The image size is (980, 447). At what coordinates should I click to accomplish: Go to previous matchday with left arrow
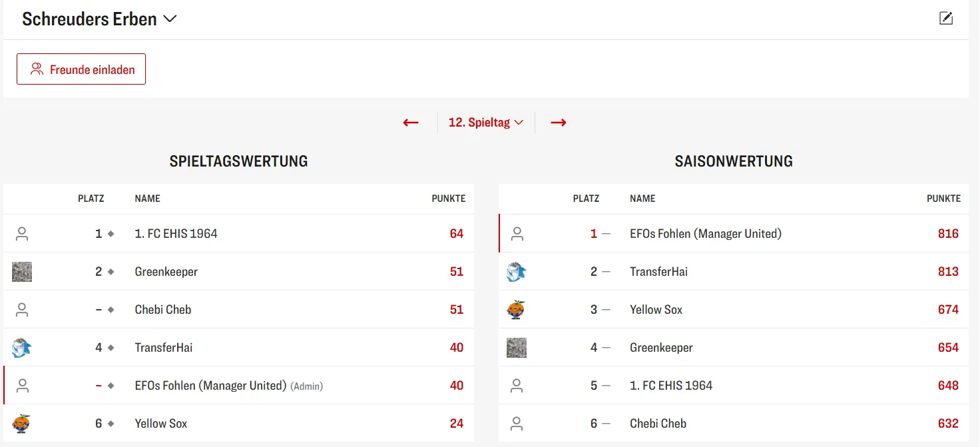(x=411, y=123)
